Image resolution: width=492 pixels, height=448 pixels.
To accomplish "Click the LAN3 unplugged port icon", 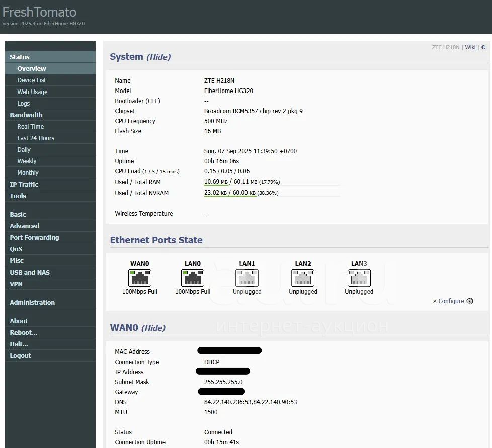I will 359,278.
